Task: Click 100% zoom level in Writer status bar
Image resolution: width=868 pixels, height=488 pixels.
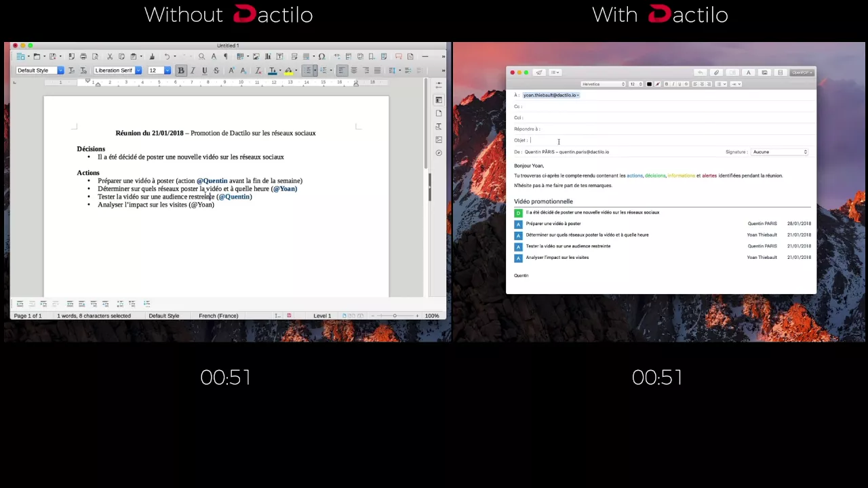Action: click(x=432, y=316)
